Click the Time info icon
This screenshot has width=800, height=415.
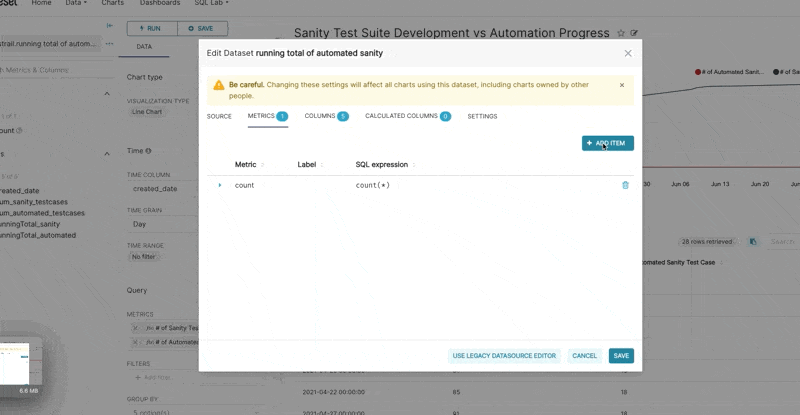click(148, 151)
